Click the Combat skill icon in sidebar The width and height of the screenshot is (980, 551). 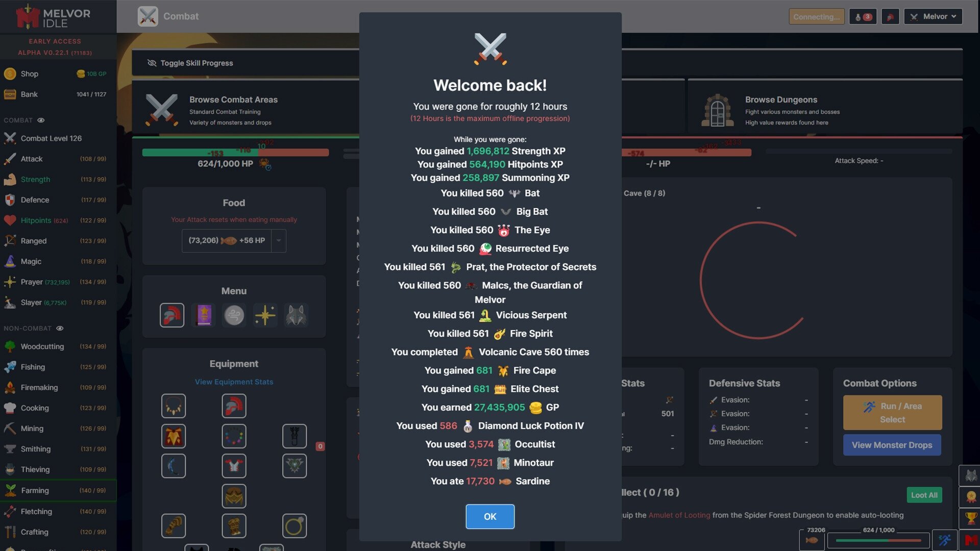(x=10, y=139)
